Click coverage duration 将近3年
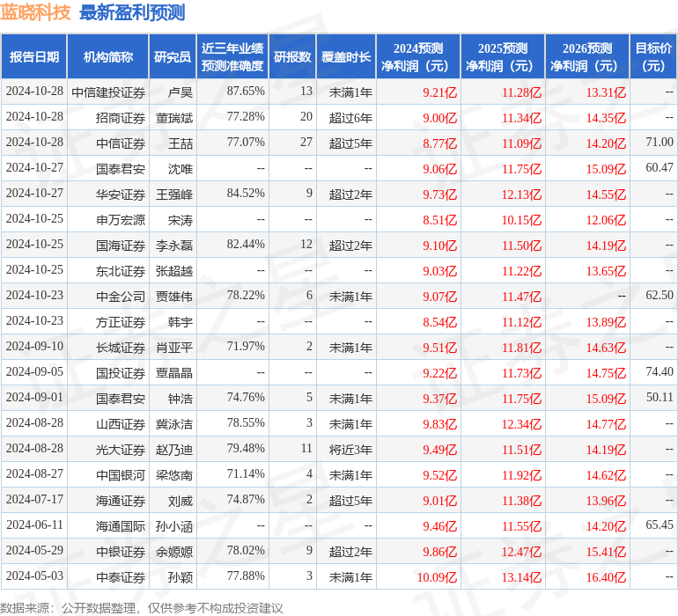 (x=350, y=449)
